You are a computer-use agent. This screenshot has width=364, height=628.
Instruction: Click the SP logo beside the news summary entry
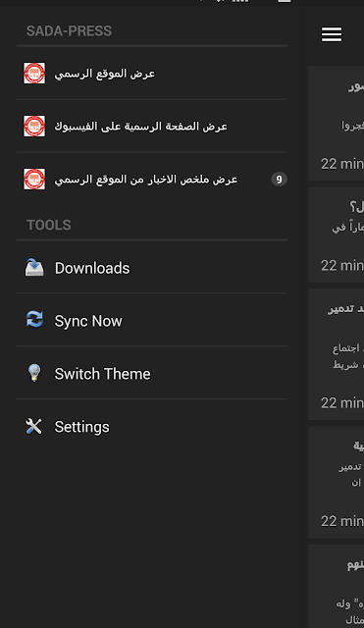[x=34, y=179]
